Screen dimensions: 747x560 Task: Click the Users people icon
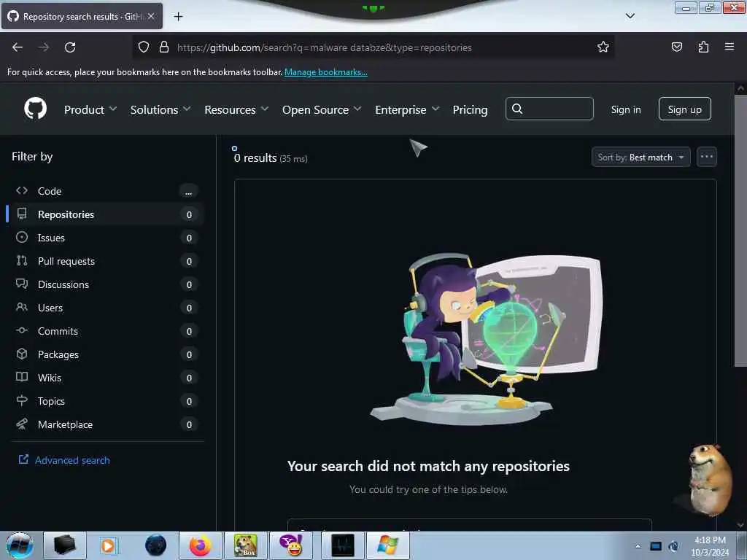[x=22, y=307]
